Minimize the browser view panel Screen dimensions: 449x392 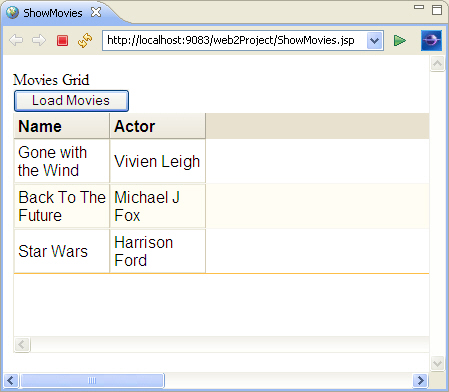pos(419,7)
